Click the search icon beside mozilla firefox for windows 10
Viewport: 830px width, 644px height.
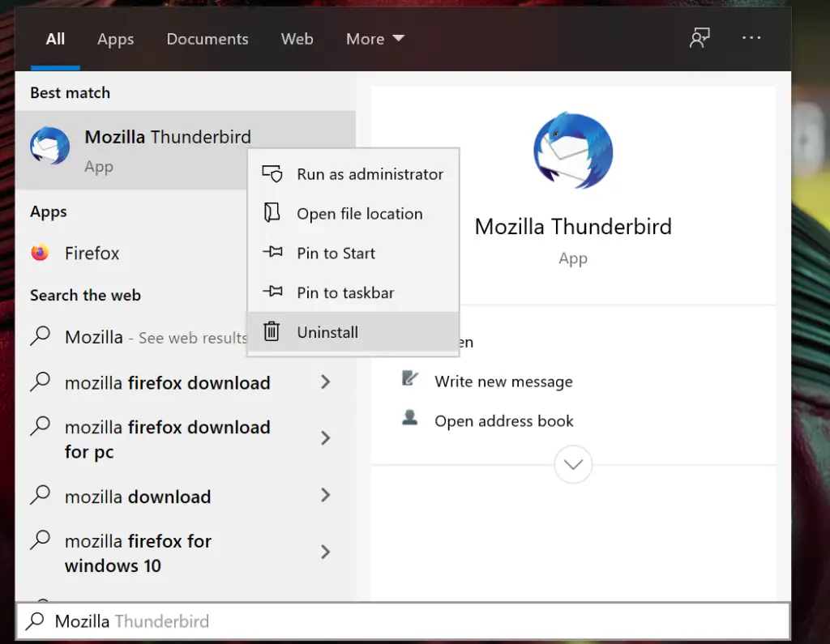pos(41,540)
